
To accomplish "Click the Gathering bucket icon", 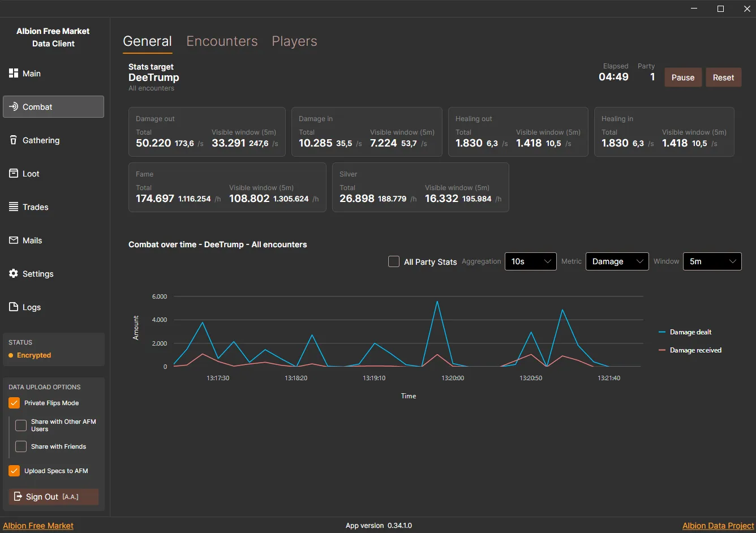I will click(14, 140).
